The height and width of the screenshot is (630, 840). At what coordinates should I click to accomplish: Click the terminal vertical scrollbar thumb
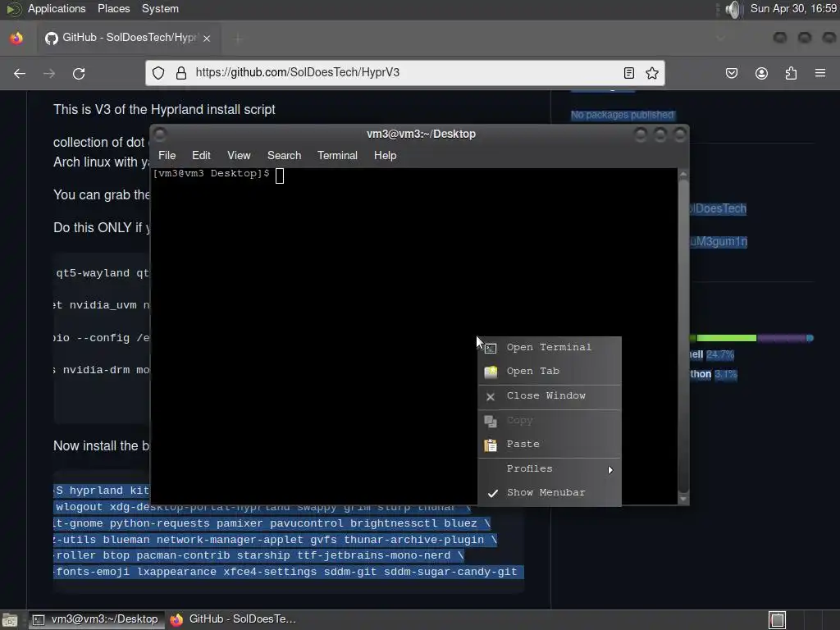click(x=683, y=335)
